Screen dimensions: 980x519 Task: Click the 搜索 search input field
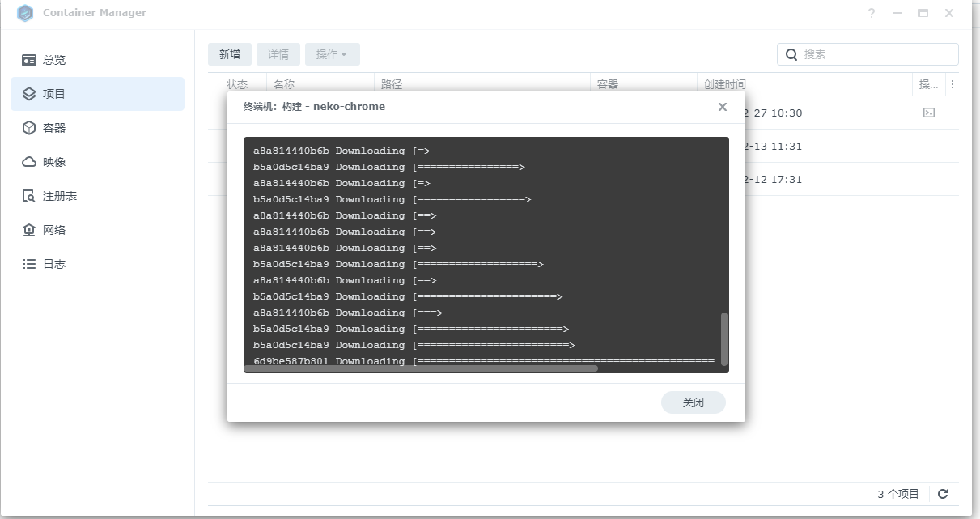(877, 54)
